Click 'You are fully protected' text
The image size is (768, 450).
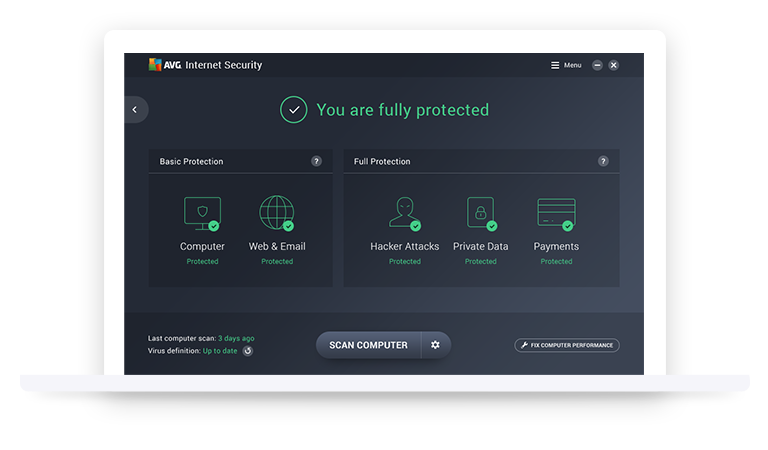(x=403, y=110)
